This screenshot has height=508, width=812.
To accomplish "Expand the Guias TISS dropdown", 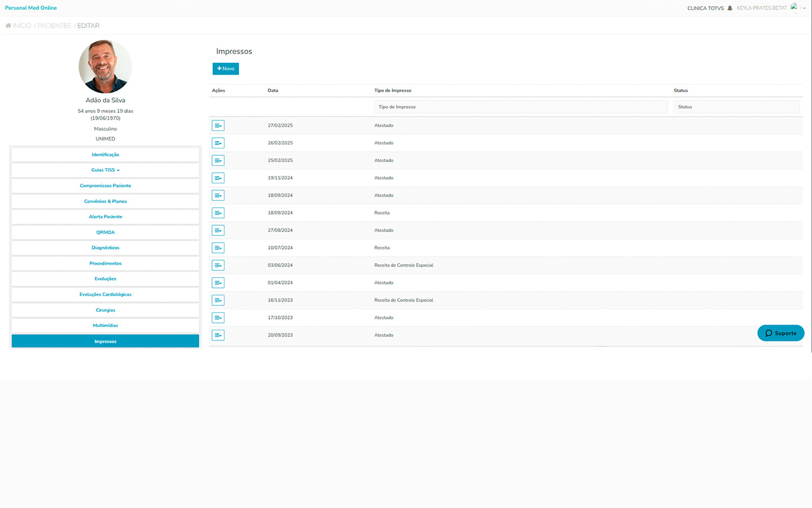I will (x=105, y=170).
